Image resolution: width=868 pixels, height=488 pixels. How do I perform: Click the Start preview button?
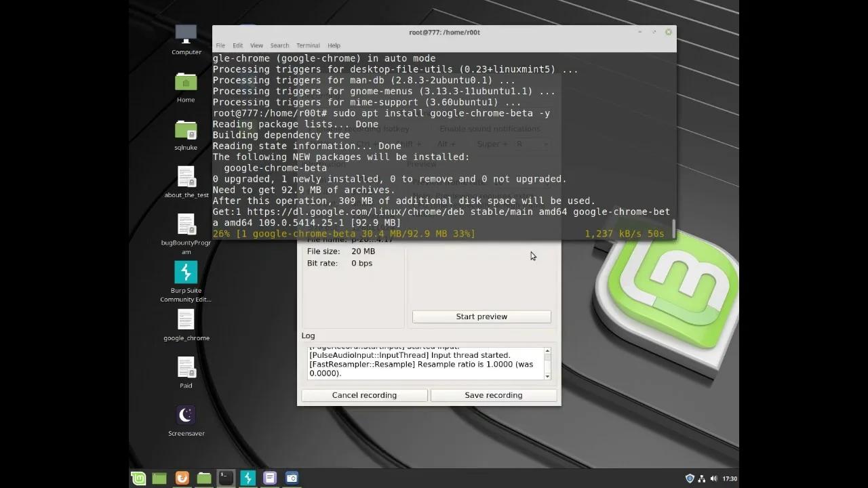[x=481, y=317]
